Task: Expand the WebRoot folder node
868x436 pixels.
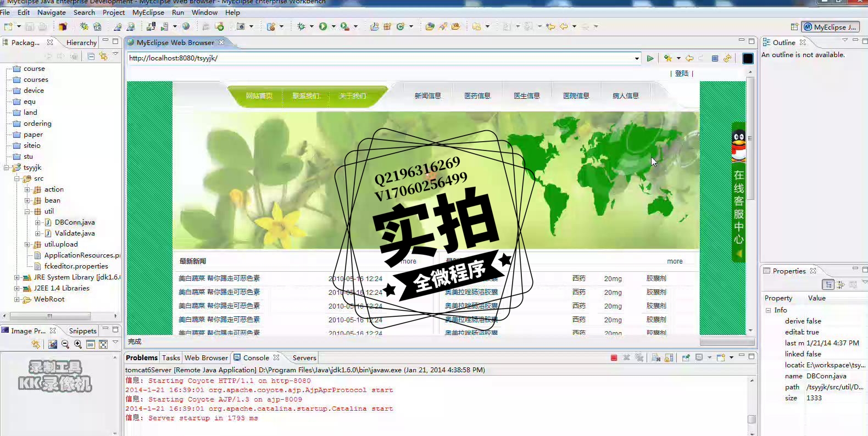Action: tap(17, 299)
